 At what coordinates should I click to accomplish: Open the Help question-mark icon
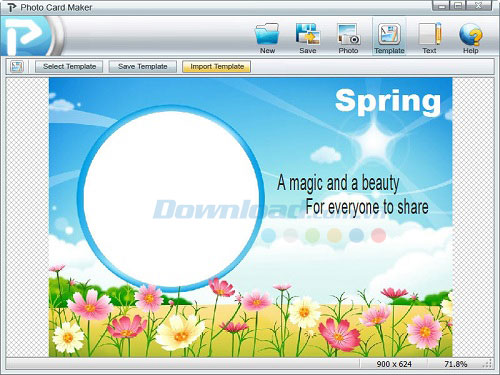point(470,34)
